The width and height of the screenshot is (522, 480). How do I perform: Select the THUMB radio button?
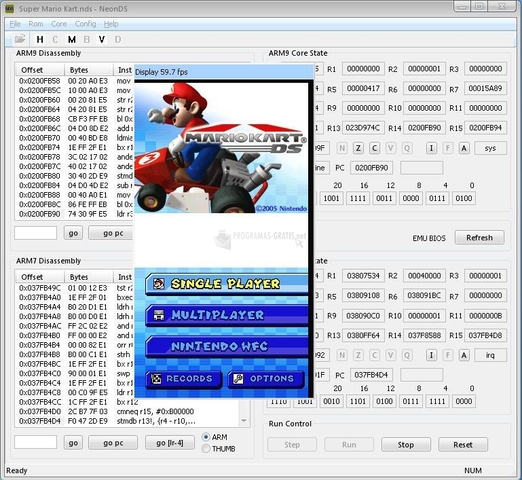pyautogui.click(x=206, y=449)
